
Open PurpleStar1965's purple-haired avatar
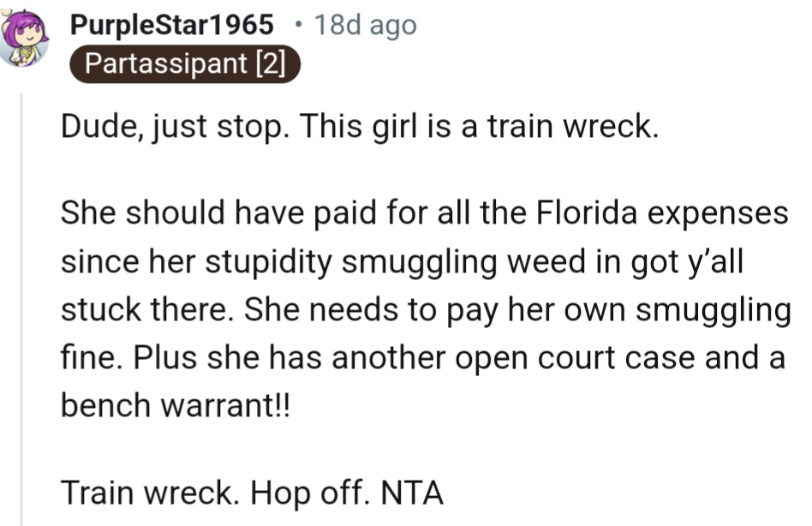(24, 38)
